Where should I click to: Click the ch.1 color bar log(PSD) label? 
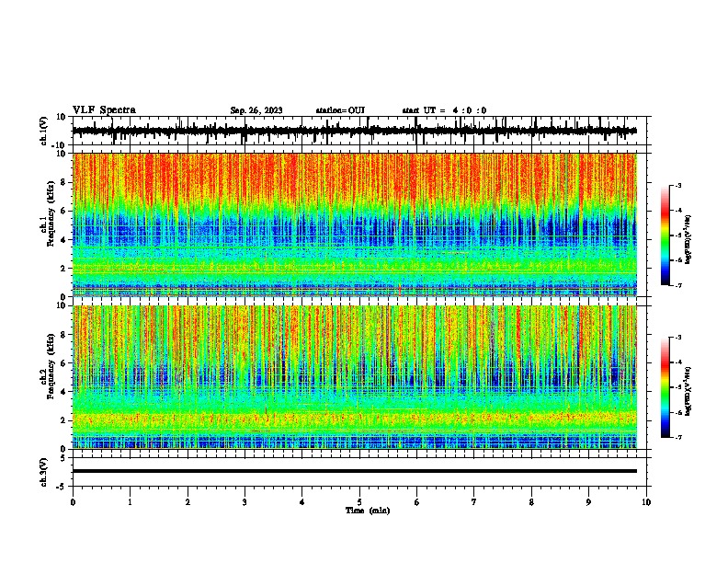pyautogui.click(x=688, y=240)
